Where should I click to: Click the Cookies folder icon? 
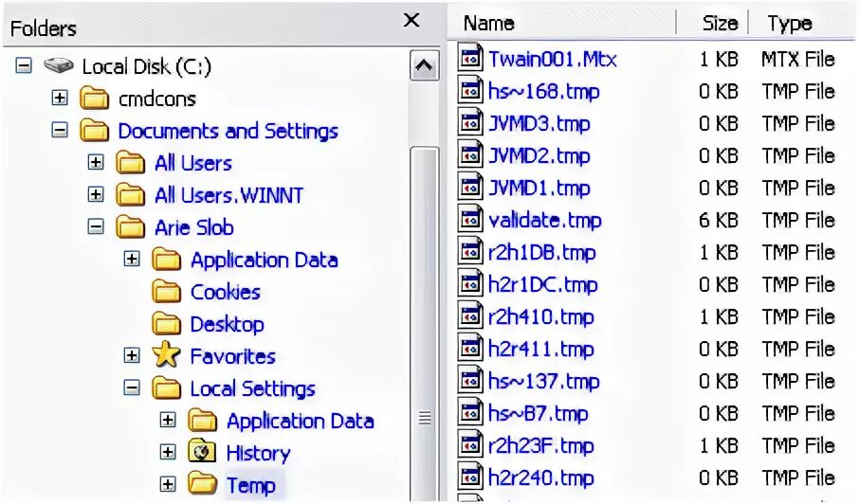pyautogui.click(x=167, y=292)
